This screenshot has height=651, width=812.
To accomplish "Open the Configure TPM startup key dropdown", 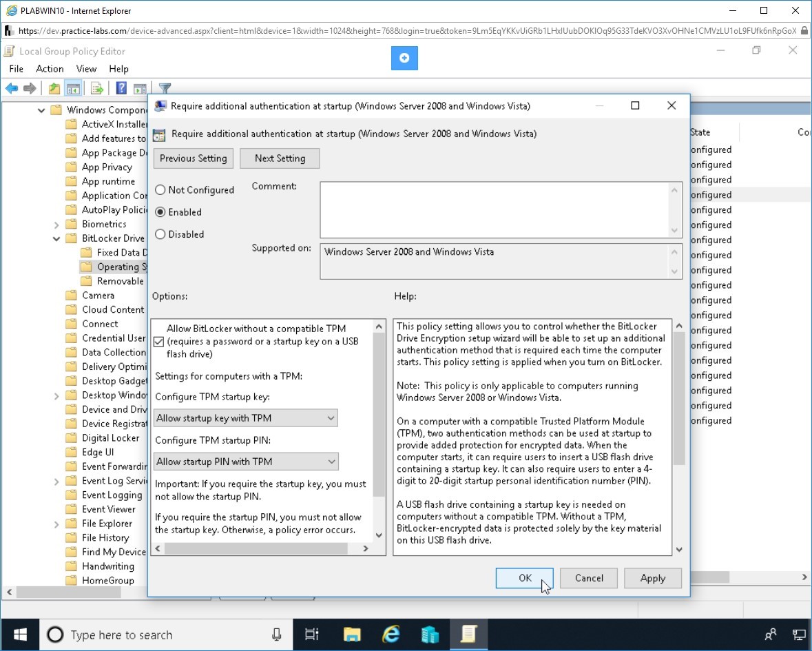I will coord(246,418).
